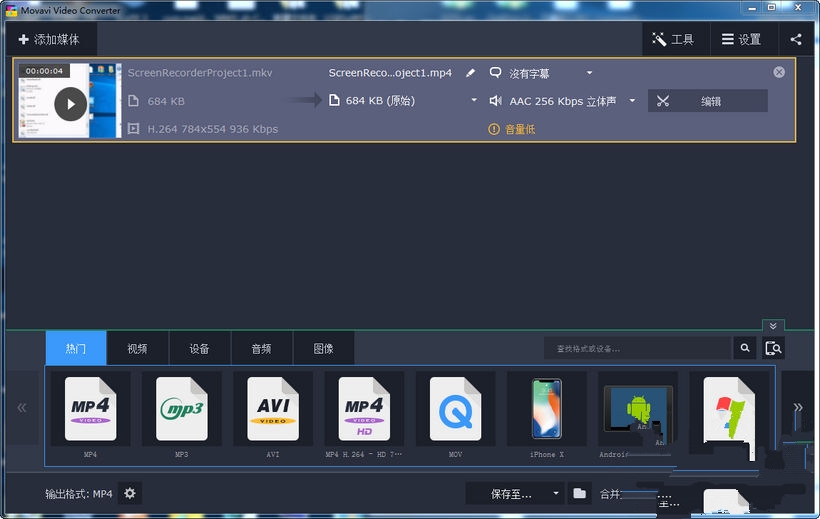The height and width of the screenshot is (519, 820).
Task: Select the iPhone X device preset
Action: pos(546,409)
